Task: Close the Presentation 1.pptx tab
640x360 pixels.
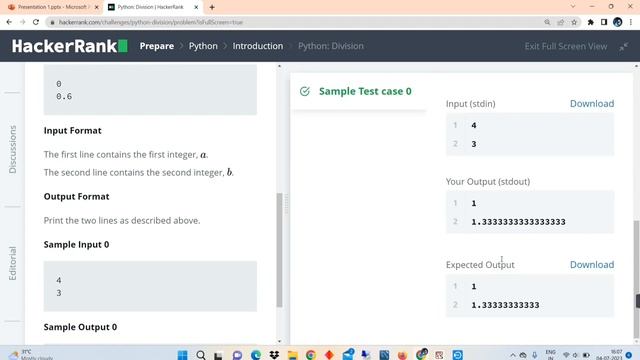Action: pyautogui.click(x=96, y=7)
